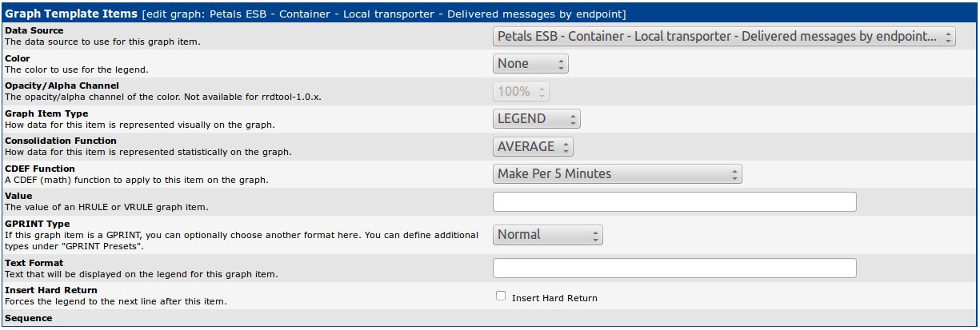980x330 pixels.
Task: Expand the Color dropdown showing None
Action: point(530,64)
